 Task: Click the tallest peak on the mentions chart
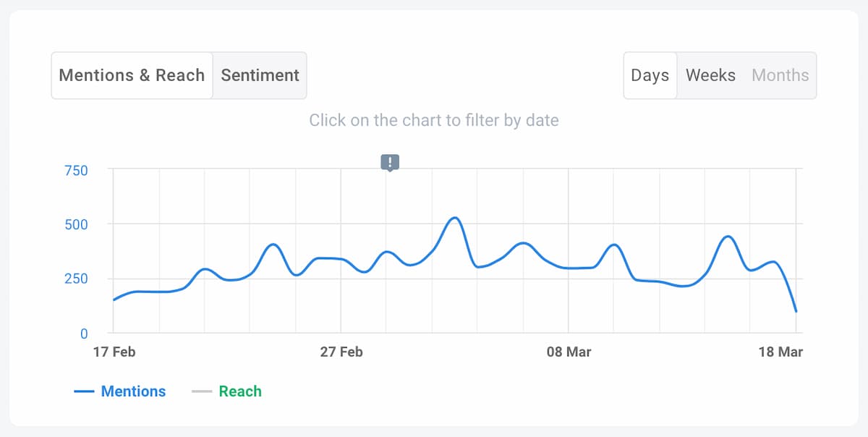453,217
